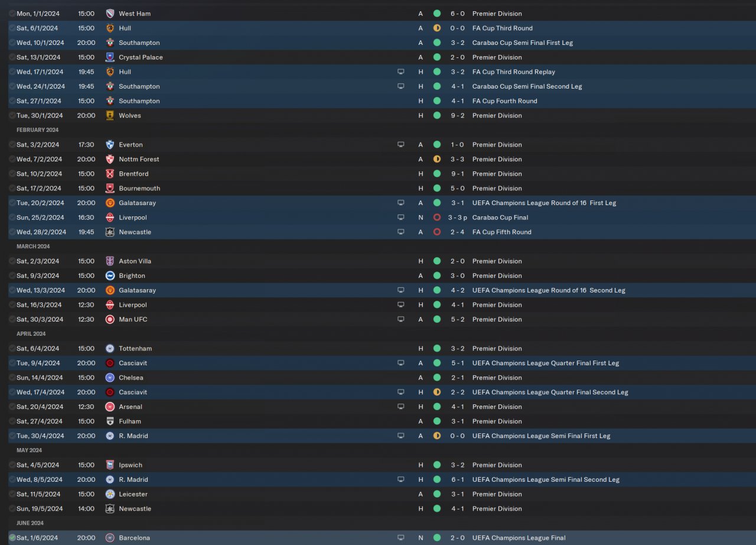Viewport: 756px width, 545px height.
Task: Click the TV icon on Barcelona final
Action: point(401,538)
